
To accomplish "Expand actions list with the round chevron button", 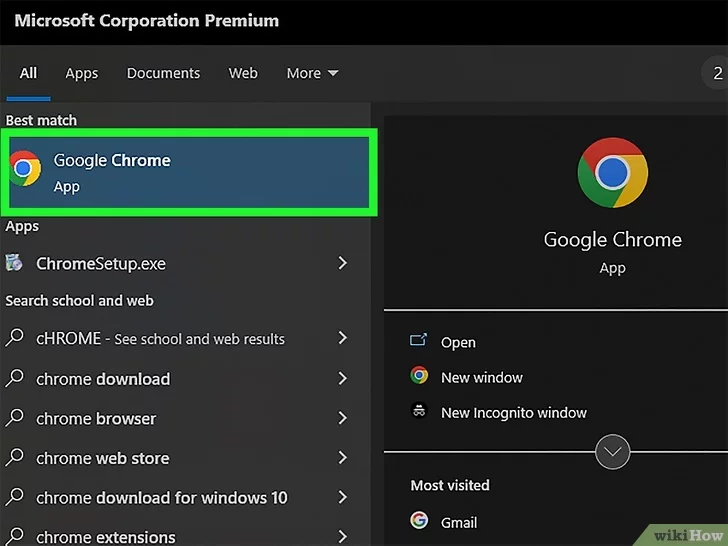I will point(612,451).
